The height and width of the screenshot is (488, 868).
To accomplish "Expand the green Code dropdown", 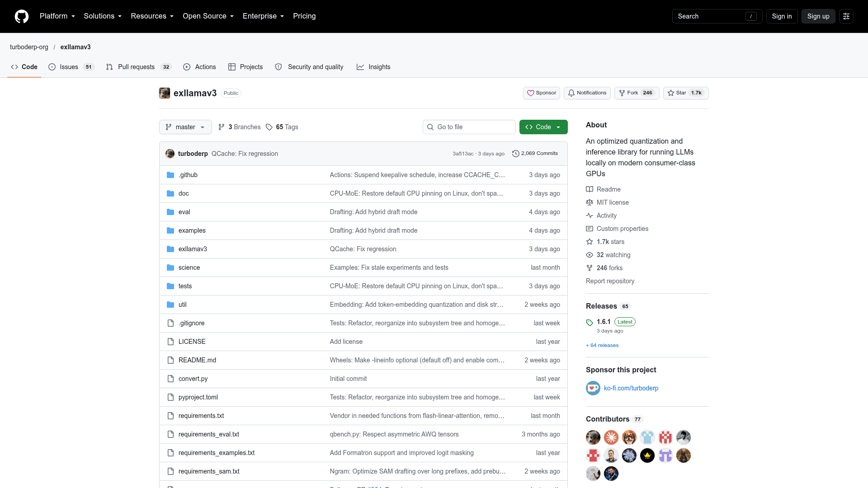I will (x=543, y=127).
